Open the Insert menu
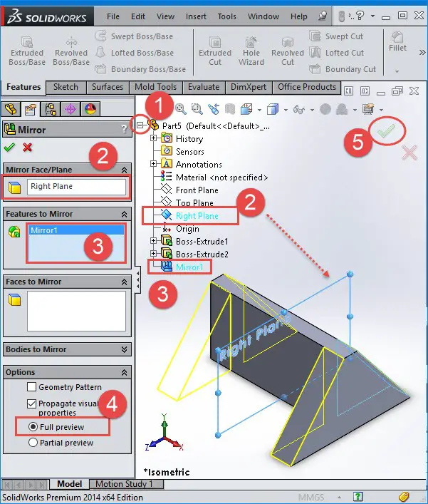The image size is (428, 504). [x=196, y=16]
